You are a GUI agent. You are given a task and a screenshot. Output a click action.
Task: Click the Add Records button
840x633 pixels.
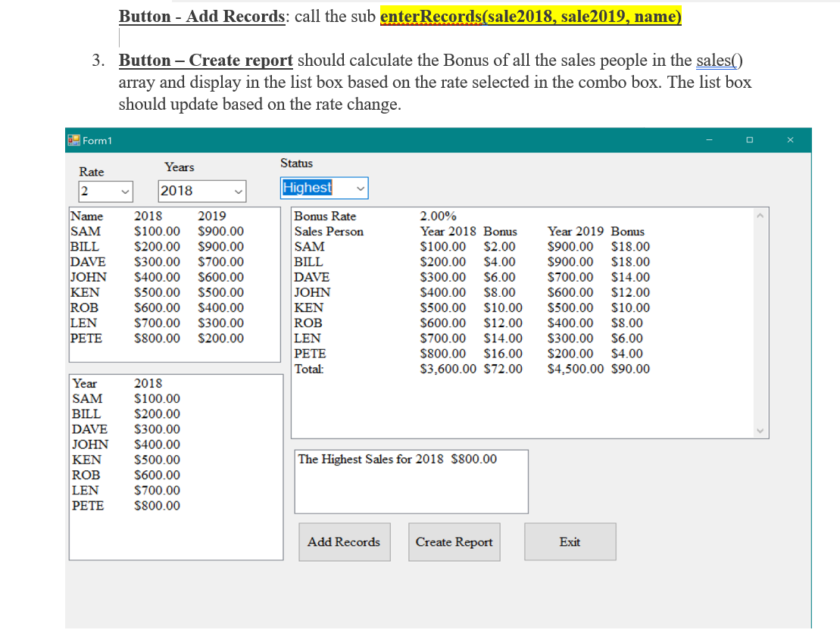point(344,541)
